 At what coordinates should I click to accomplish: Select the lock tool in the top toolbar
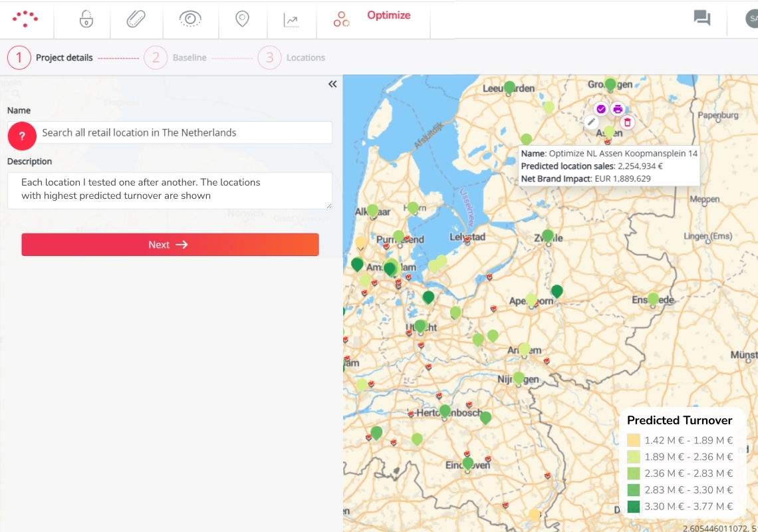[86, 18]
